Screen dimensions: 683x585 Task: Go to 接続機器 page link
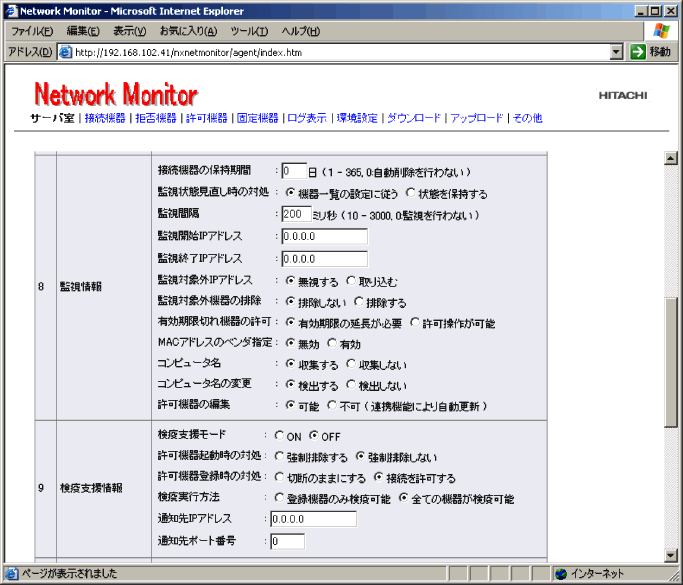[105, 118]
